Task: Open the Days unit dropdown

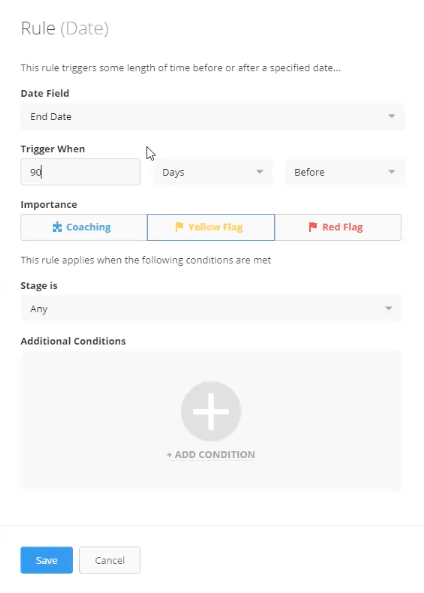Action: 213,172
